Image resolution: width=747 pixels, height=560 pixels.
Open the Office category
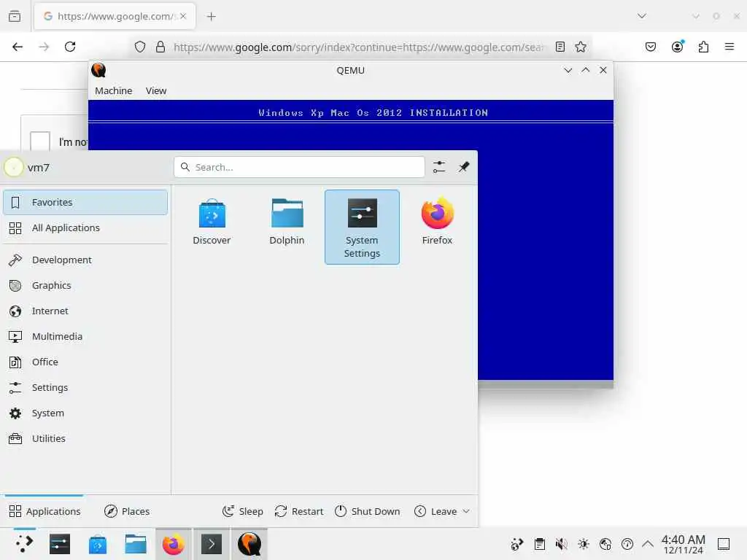tap(85, 362)
